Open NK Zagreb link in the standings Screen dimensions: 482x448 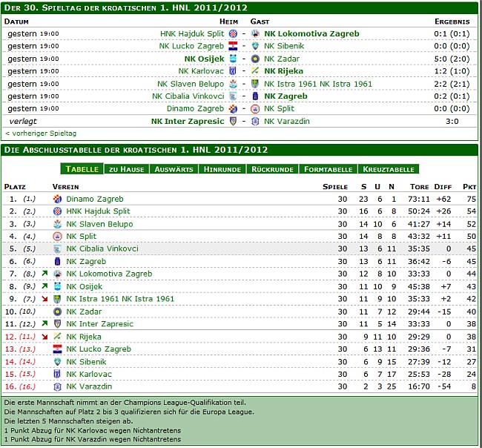(86, 261)
